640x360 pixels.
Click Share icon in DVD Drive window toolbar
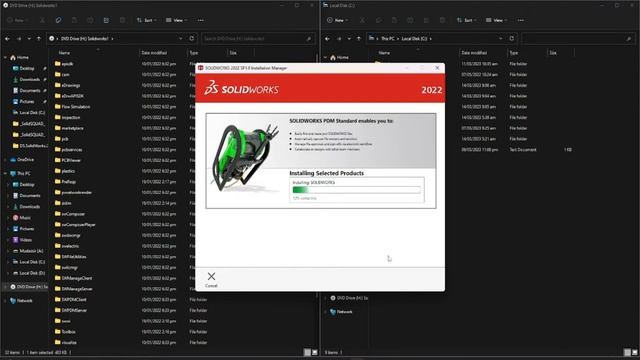[x=106, y=20]
